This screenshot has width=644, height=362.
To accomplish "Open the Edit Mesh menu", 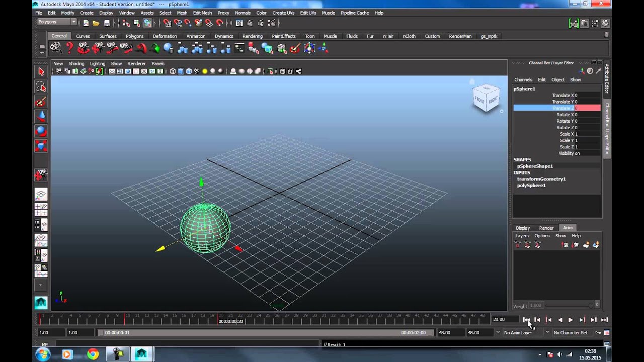I will 202,13.
